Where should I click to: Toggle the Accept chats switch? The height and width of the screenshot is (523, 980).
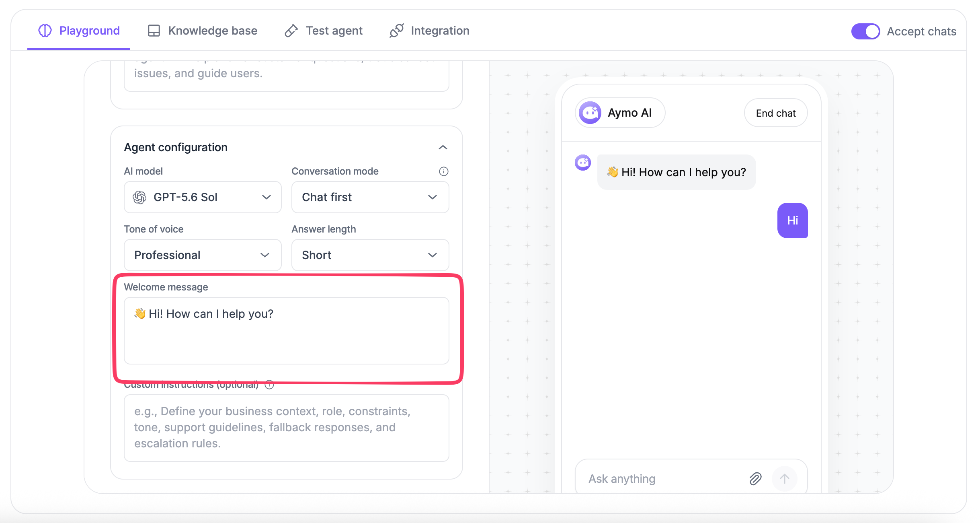865,31
